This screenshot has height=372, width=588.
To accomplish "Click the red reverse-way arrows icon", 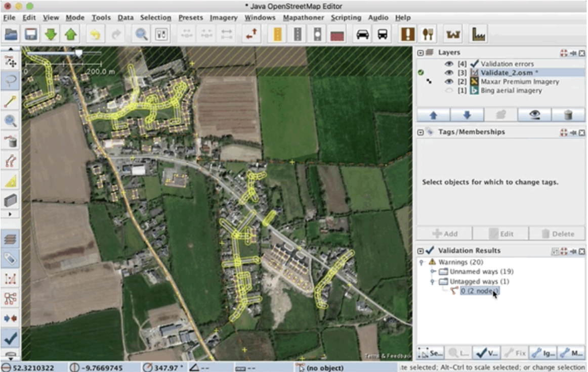I will (251, 34).
